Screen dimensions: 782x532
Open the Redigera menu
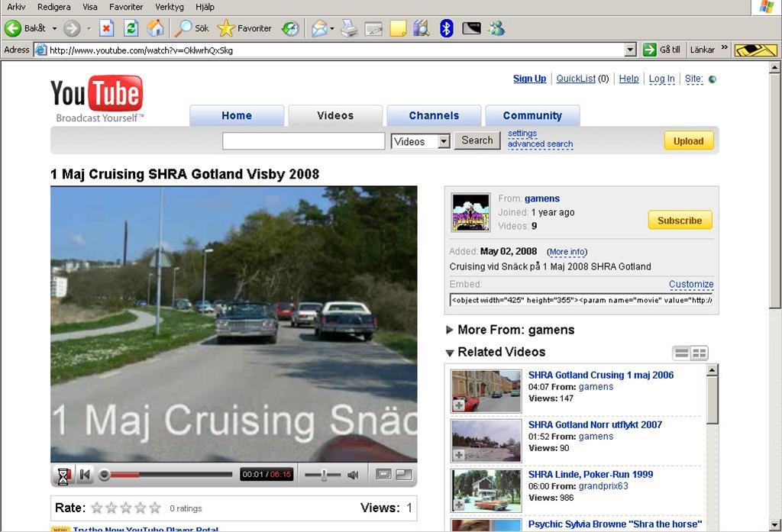(54, 7)
